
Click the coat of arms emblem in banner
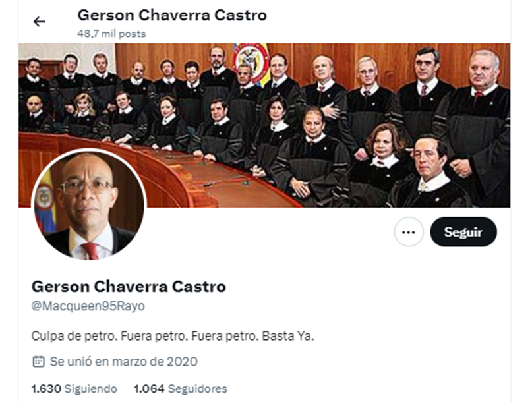click(x=251, y=60)
